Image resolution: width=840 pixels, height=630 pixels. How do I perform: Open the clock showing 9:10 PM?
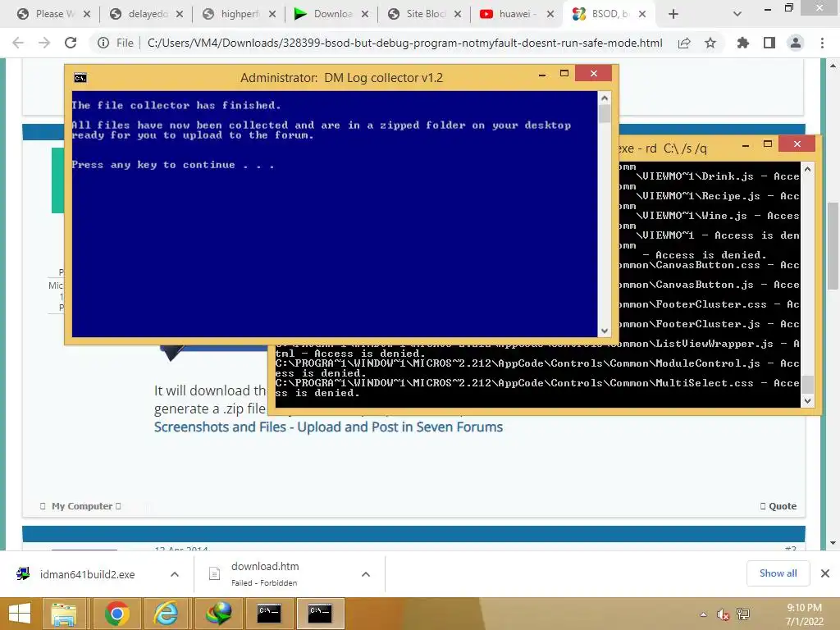point(804,614)
